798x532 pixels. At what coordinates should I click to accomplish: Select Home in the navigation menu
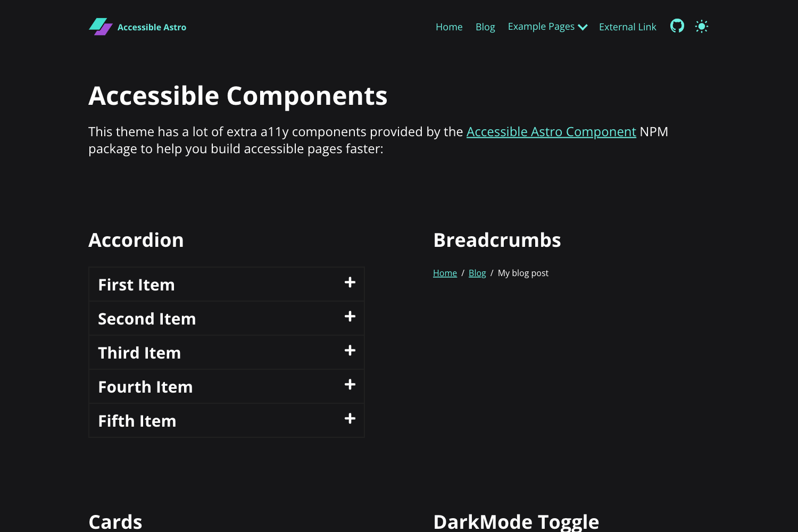448,27
